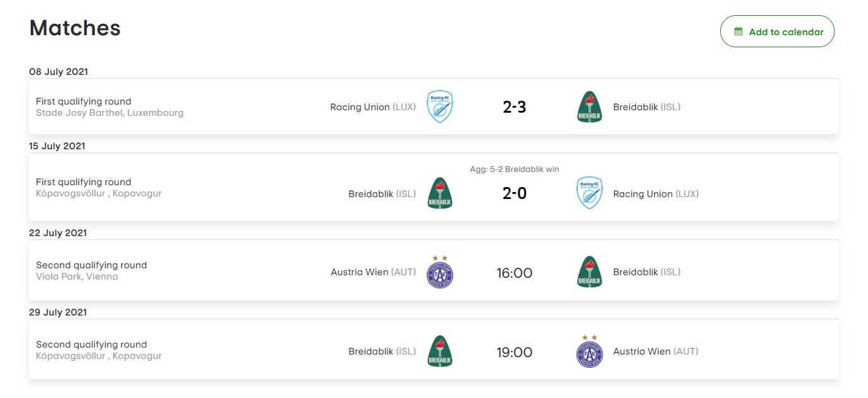Screen dimensions: 868x398
Task: Click Breidablik (ISL) home team name on 15 July
Action: [382, 194]
